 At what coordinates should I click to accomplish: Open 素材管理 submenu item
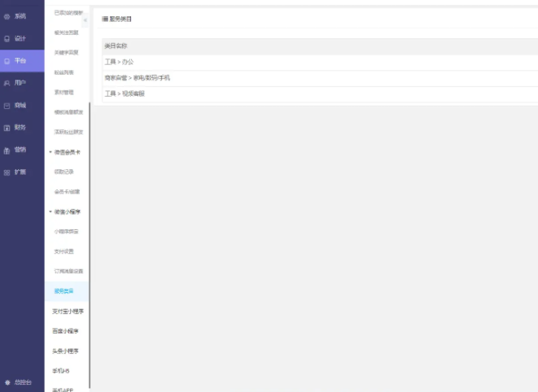[63, 92]
